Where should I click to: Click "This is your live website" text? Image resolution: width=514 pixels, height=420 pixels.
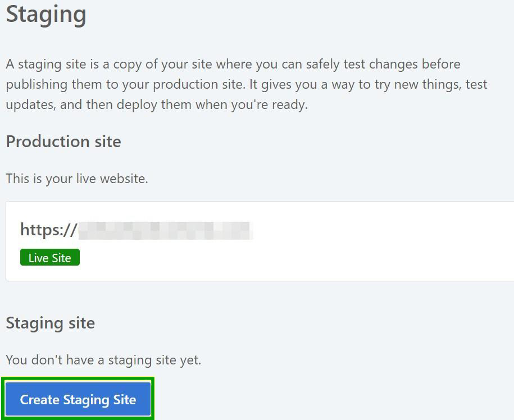(76, 179)
